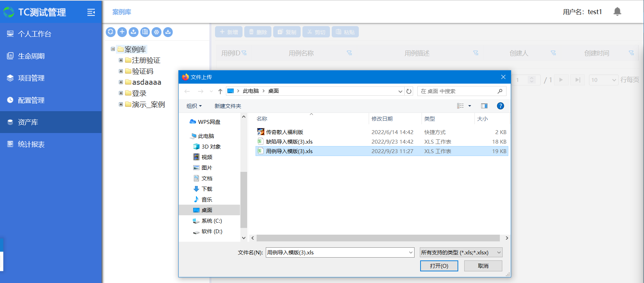Screen dimensions: 644x283
Task: Open 配置管理 in the sidebar
Action: point(51,100)
